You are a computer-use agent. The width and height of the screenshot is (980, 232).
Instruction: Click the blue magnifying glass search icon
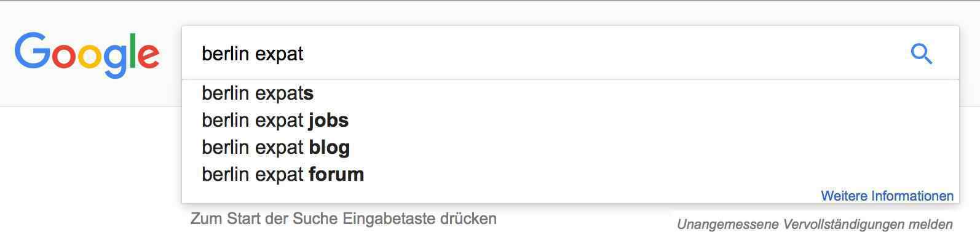tap(921, 54)
